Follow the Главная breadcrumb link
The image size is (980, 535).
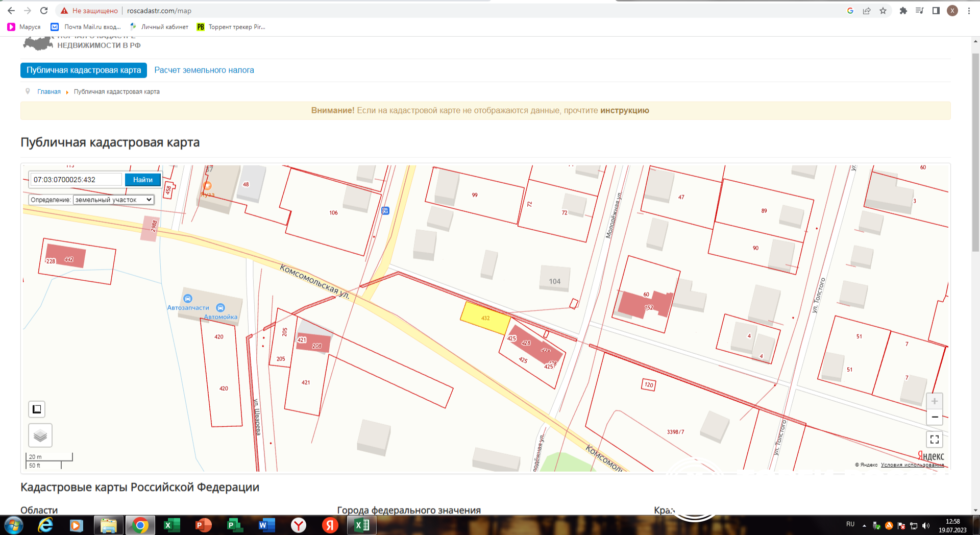pyautogui.click(x=49, y=92)
